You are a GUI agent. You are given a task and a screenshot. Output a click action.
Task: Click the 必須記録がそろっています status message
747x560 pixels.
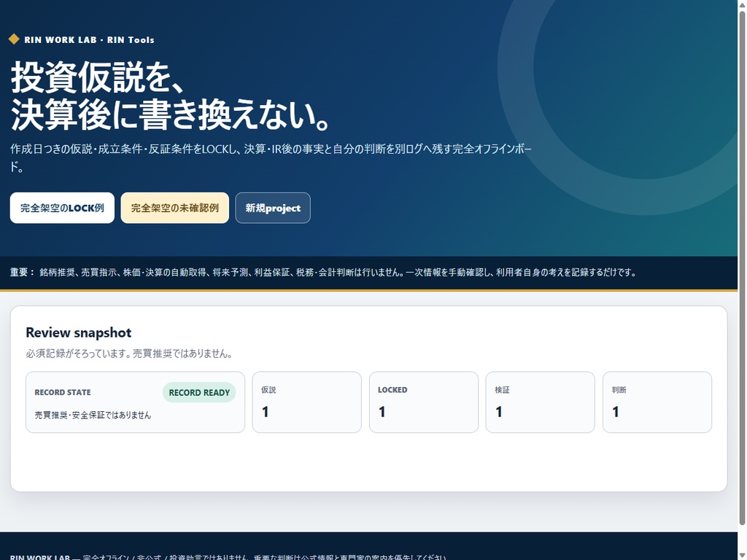(x=128, y=354)
